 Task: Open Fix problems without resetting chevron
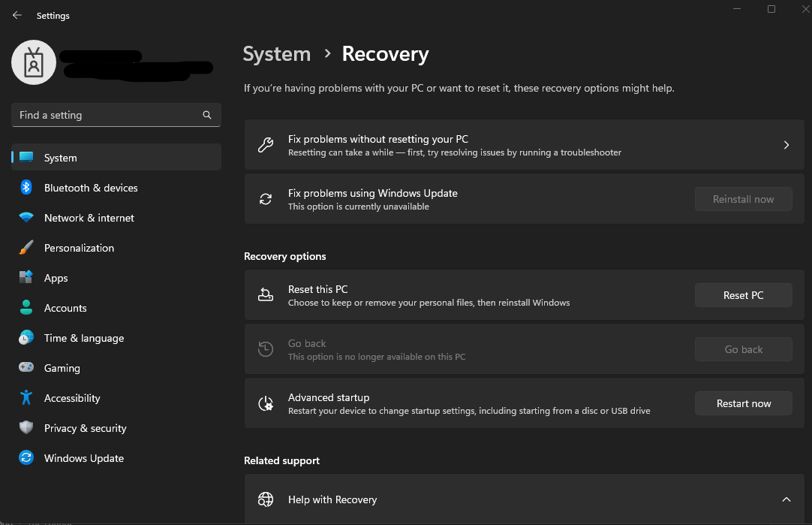[x=786, y=145]
